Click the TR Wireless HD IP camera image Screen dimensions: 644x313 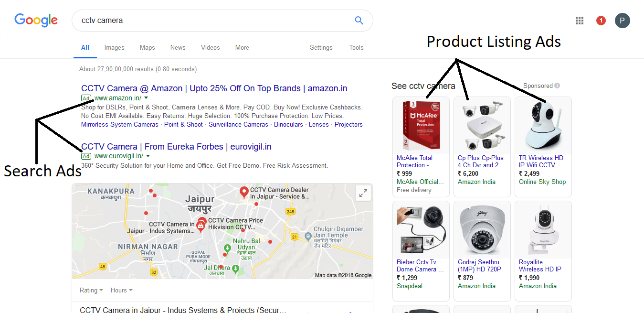pyautogui.click(x=543, y=125)
